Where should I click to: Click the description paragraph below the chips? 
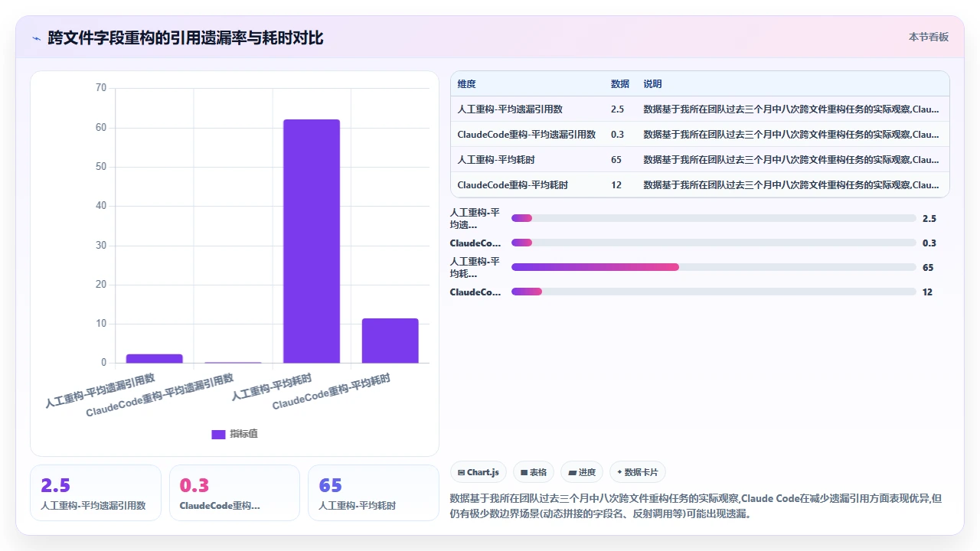point(696,506)
